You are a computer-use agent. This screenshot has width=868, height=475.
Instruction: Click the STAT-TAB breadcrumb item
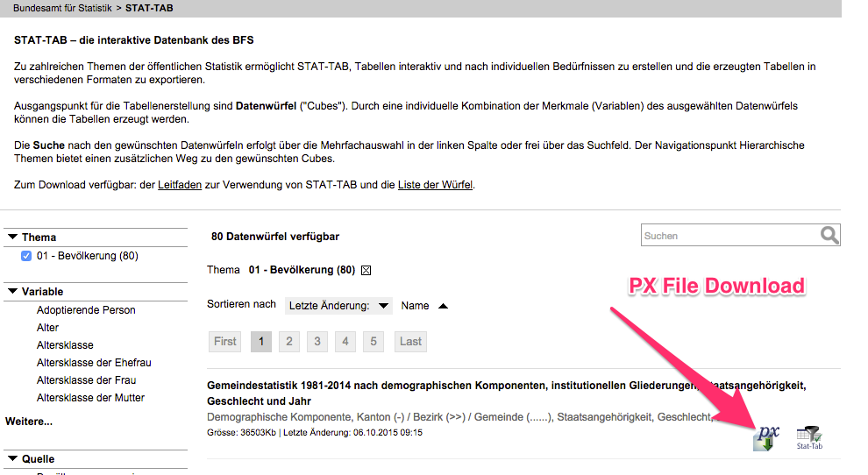[149, 8]
